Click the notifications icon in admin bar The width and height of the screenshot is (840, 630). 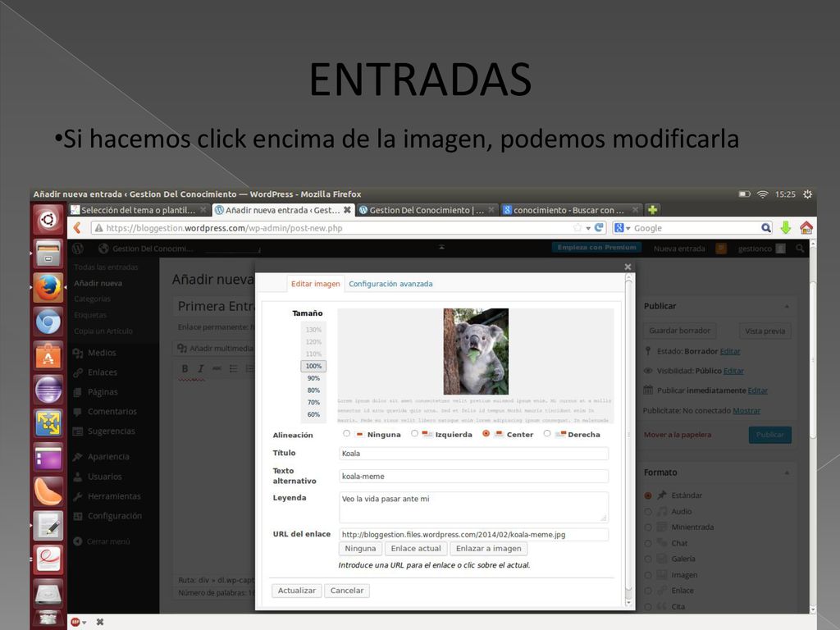coord(722,249)
